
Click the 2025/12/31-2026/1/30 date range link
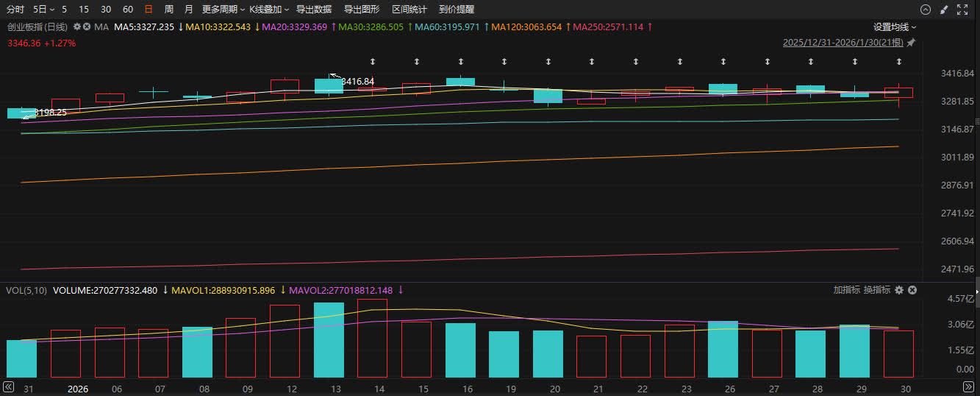point(843,43)
